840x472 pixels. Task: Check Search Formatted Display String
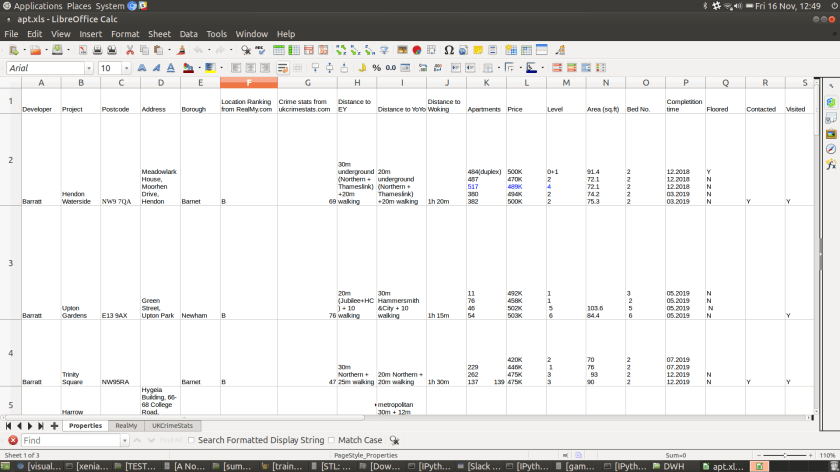click(x=191, y=440)
